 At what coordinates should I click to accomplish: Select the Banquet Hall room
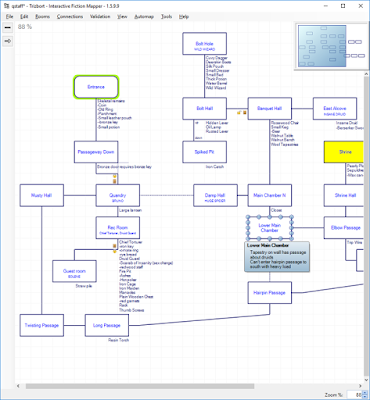click(x=270, y=109)
